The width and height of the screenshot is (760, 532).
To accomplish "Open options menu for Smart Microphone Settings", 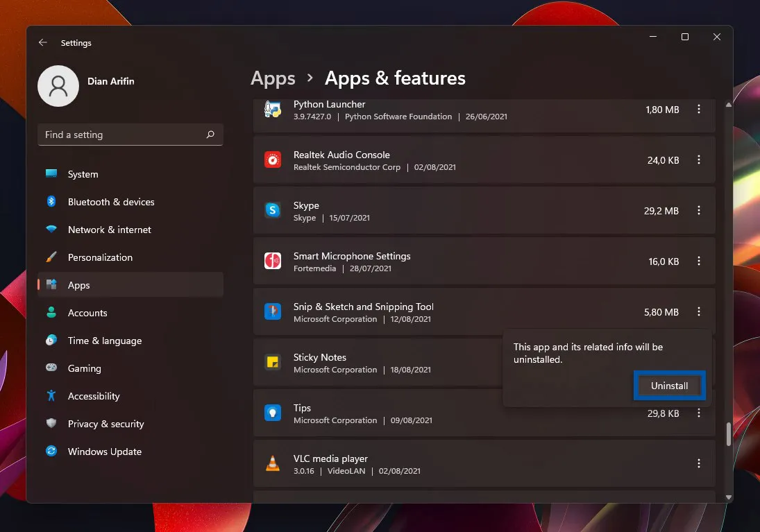I will [x=699, y=261].
